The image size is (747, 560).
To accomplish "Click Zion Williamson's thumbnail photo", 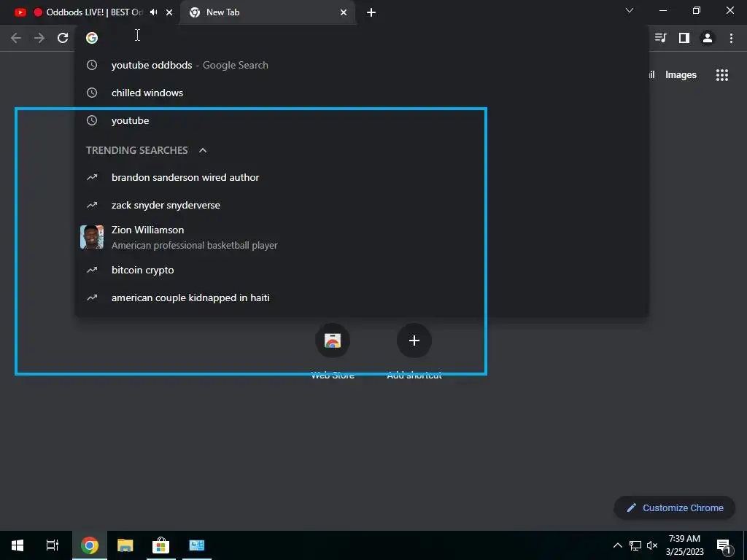I will 92,237.
